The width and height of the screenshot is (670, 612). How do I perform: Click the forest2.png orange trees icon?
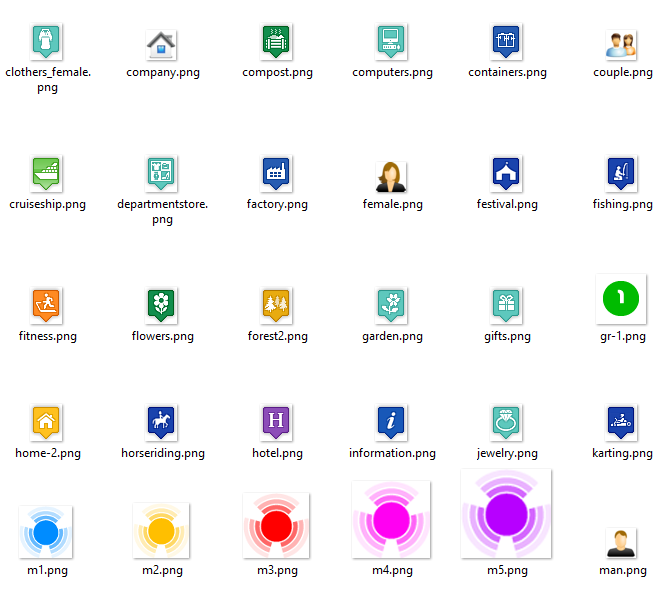[x=276, y=305]
